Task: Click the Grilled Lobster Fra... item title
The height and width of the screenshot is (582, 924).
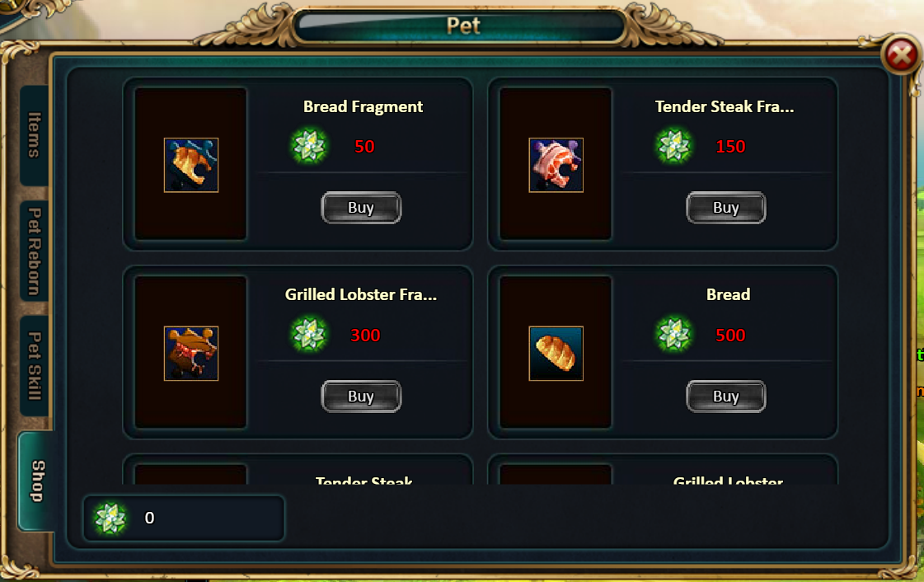Action: coord(361,295)
